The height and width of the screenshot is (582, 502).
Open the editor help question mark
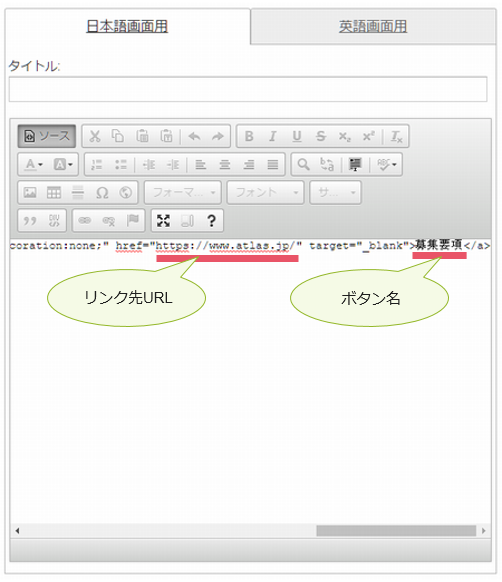click(211, 221)
